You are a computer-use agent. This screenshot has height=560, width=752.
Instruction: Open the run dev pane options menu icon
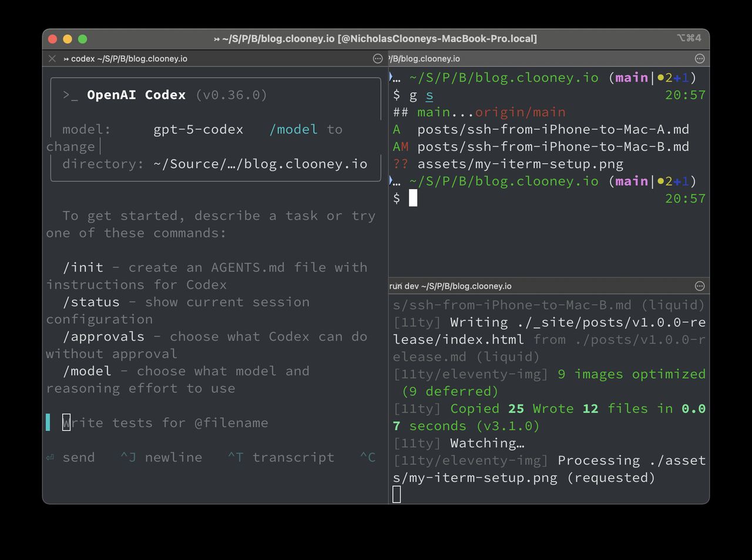tap(699, 286)
